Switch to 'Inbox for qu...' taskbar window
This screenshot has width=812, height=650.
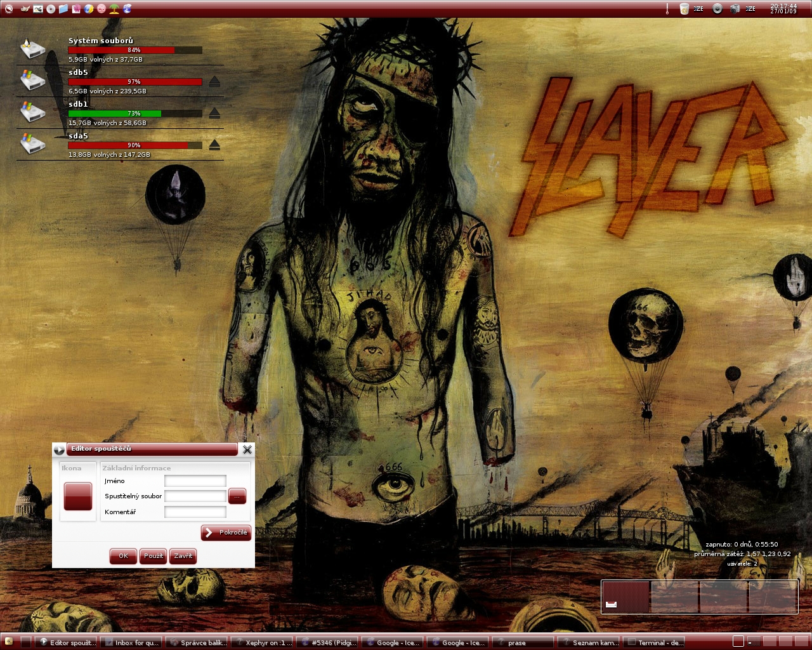coord(131,642)
